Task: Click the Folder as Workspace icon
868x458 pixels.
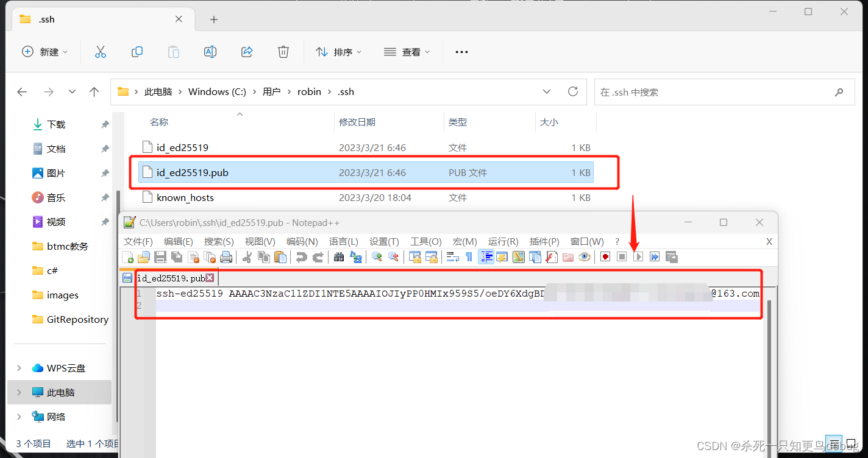Action: [567, 257]
